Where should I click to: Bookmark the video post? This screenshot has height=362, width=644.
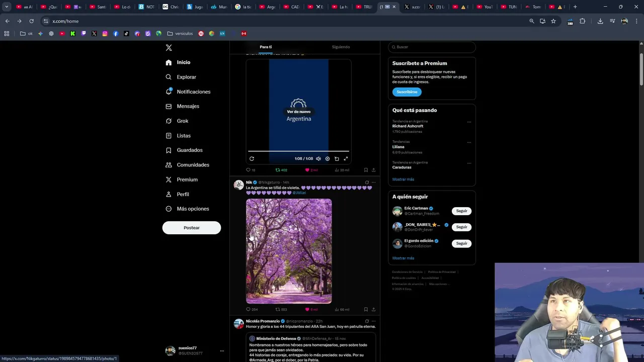pos(366,170)
